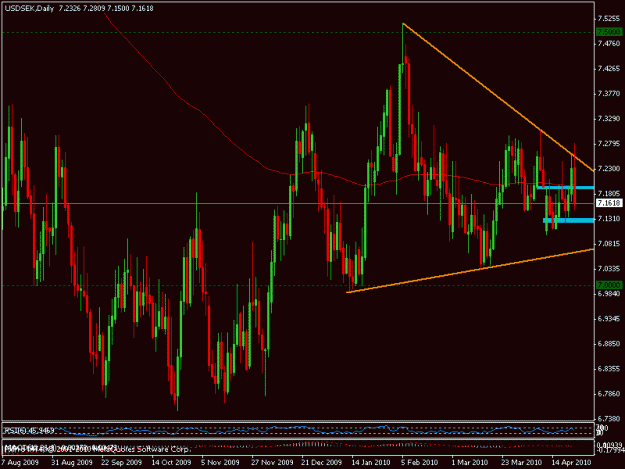Click the 6.7860 price axis value

pyautogui.click(x=609, y=394)
